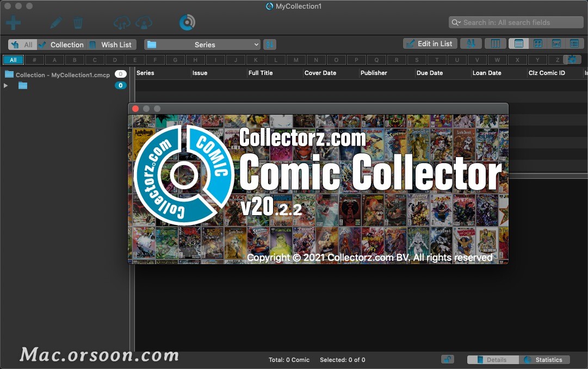Filter alphabet bar by All
Image resolution: width=588 pixels, height=369 pixels.
pyautogui.click(x=13, y=60)
